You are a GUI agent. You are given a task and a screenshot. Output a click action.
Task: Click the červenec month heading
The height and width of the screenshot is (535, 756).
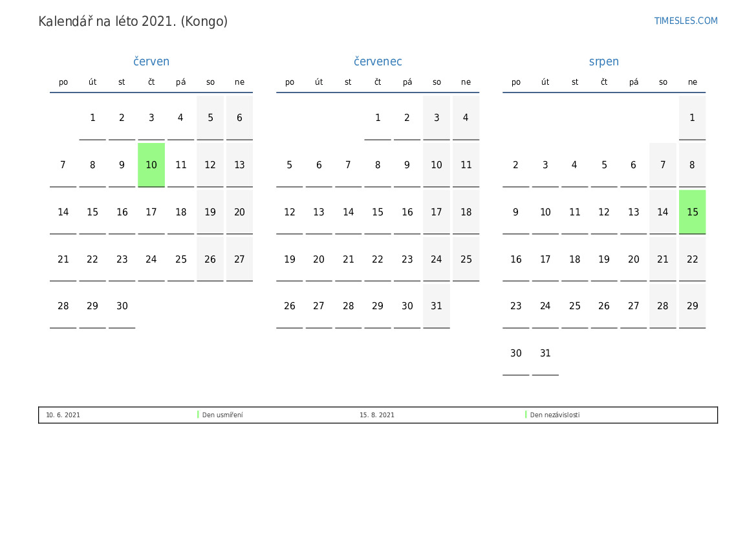point(378,61)
